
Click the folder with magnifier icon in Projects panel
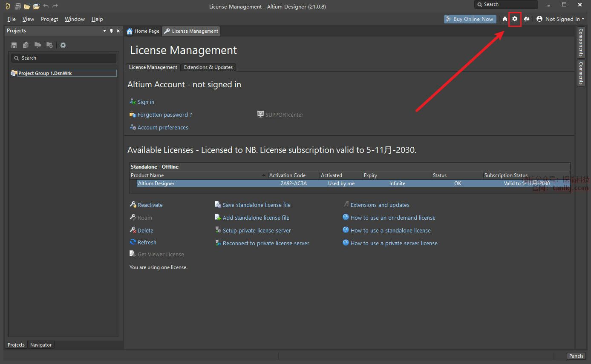[x=37, y=45]
